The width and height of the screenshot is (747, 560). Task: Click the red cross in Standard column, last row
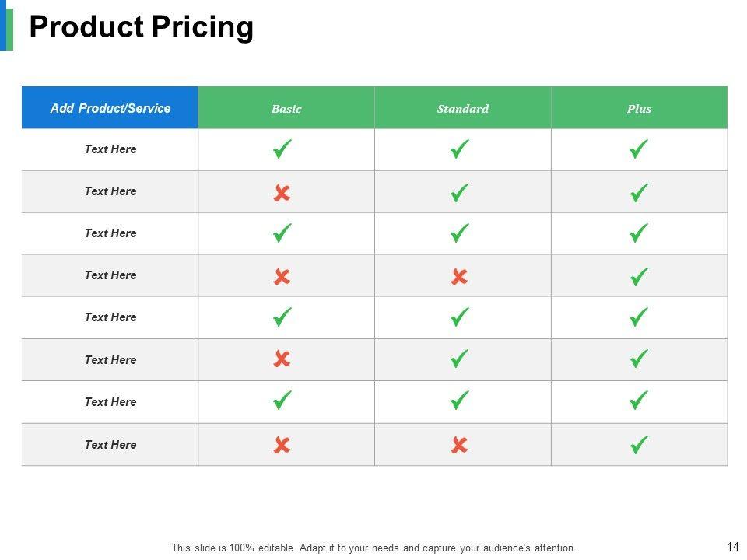[x=459, y=445]
